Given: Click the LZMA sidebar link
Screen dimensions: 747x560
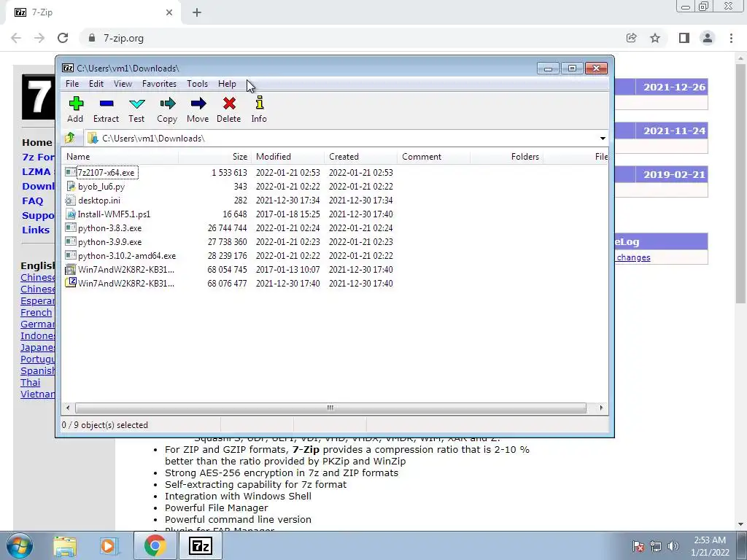Looking at the screenshot, I should (x=36, y=172).
